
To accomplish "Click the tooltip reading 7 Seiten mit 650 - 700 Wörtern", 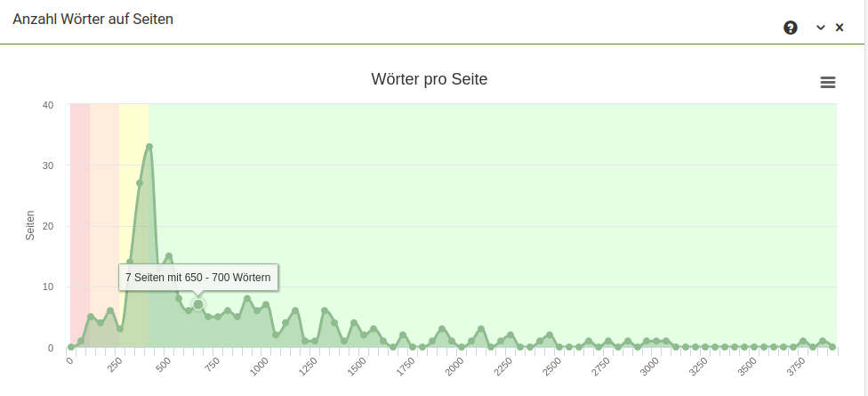I will (x=199, y=278).
